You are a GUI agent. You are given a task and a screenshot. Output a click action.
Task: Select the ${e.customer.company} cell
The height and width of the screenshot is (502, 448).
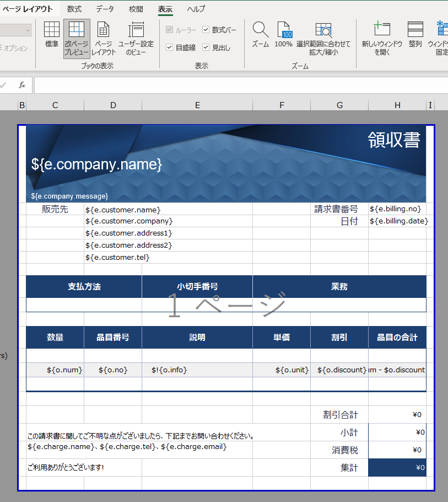tap(168, 221)
